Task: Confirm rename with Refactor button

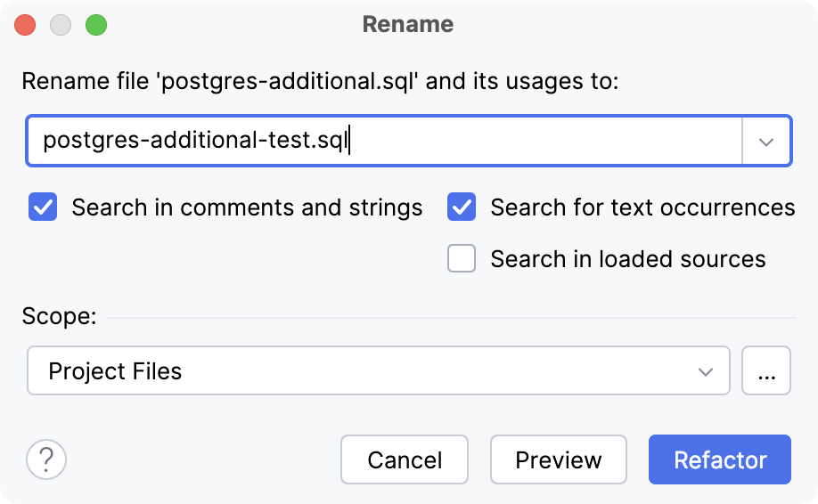Action: (x=719, y=459)
